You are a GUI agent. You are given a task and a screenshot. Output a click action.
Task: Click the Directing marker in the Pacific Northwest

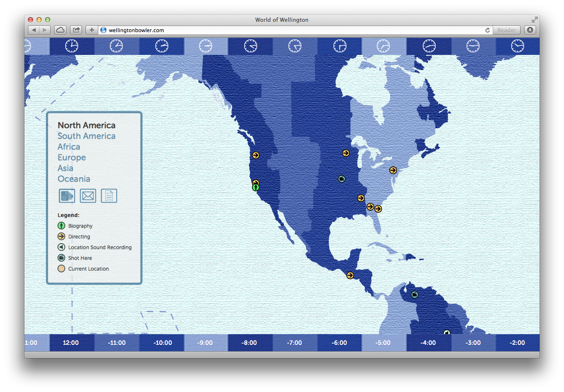[x=256, y=155]
